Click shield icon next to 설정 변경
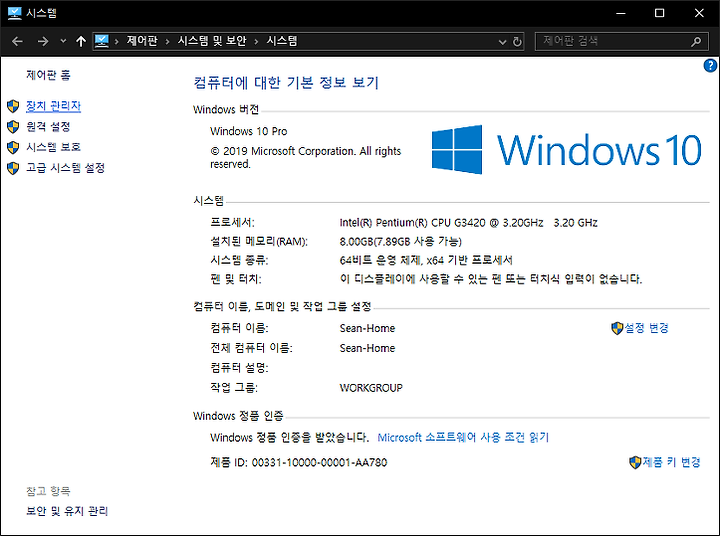The width and height of the screenshot is (720, 536). [617, 328]
